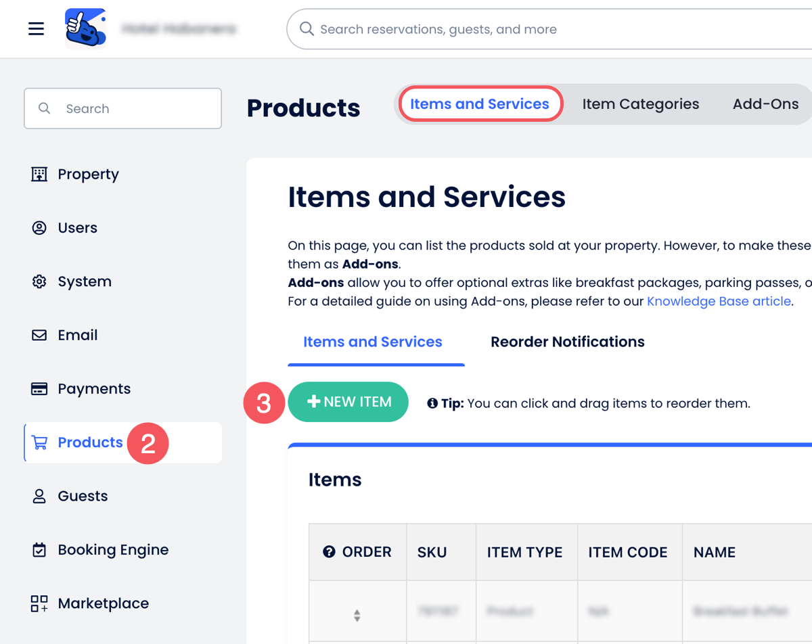Viewport: 812px width, 644px height.
Task: Click the Tip info icon
Action: [x=432, y=404]
